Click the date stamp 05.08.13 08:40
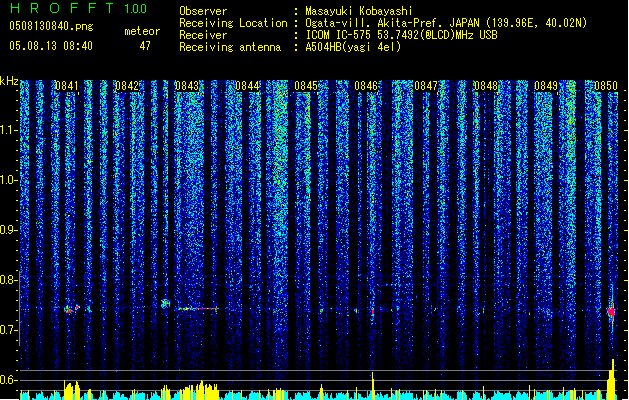The image size is (629, 400). coord(51,46)
